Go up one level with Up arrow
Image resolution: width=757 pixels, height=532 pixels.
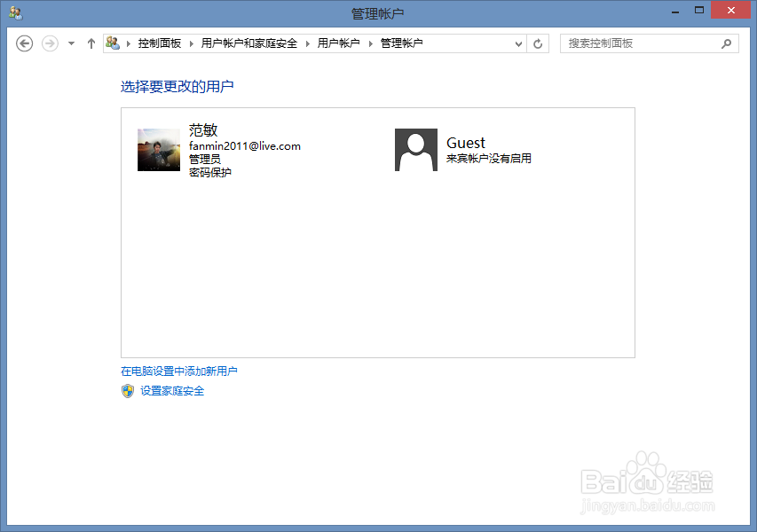click(x=91, y=43)
